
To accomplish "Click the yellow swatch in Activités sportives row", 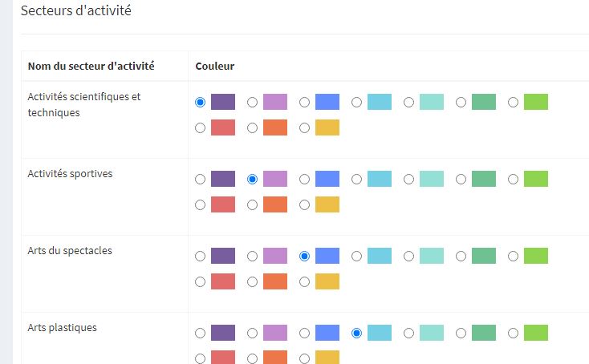I will pos(327,204).
